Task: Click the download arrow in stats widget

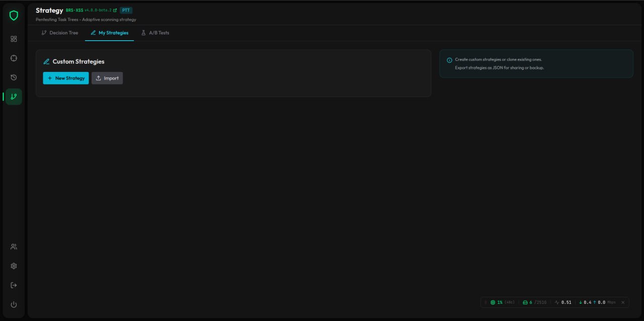Action: (581, 302)
